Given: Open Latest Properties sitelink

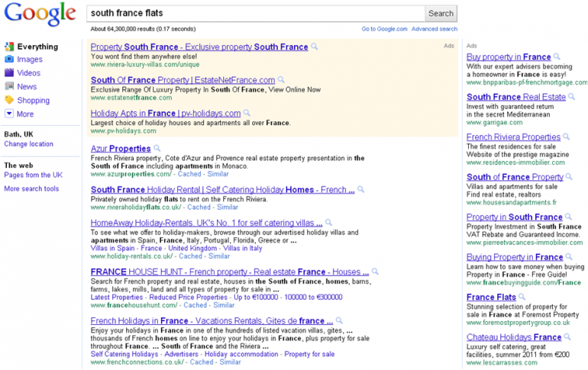Looking at the screenshot, I should [117, 298].
